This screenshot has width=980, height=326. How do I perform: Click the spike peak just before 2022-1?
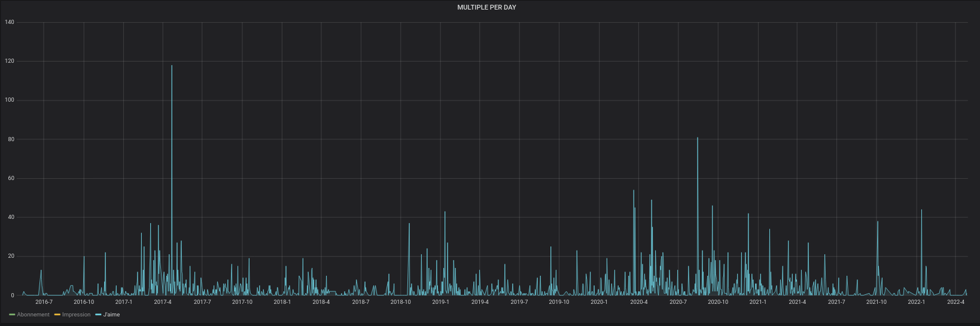[x=921, y=210]
